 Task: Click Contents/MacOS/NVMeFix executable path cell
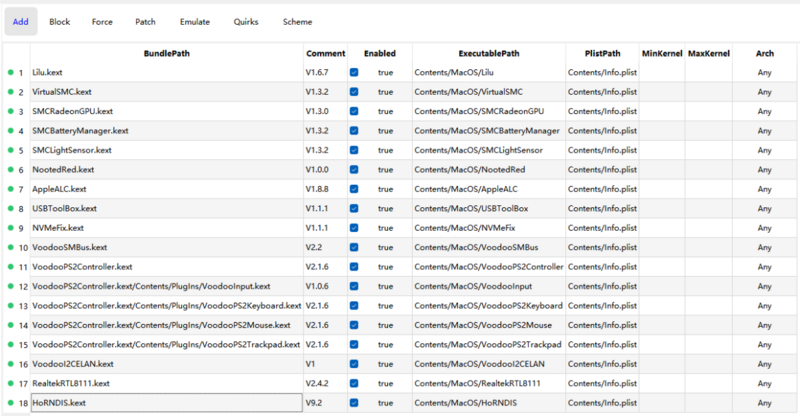point(489,228)
